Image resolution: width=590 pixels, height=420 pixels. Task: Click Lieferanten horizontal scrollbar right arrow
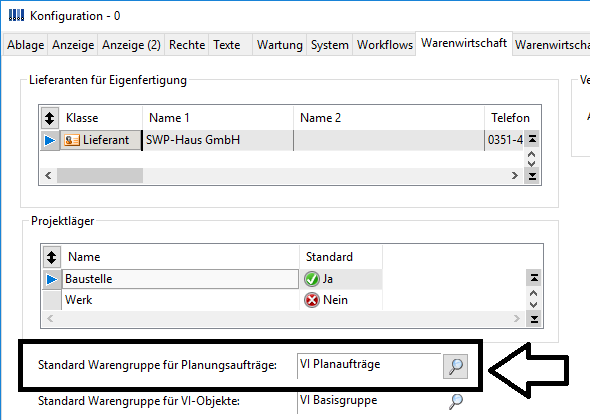(515, 176)
